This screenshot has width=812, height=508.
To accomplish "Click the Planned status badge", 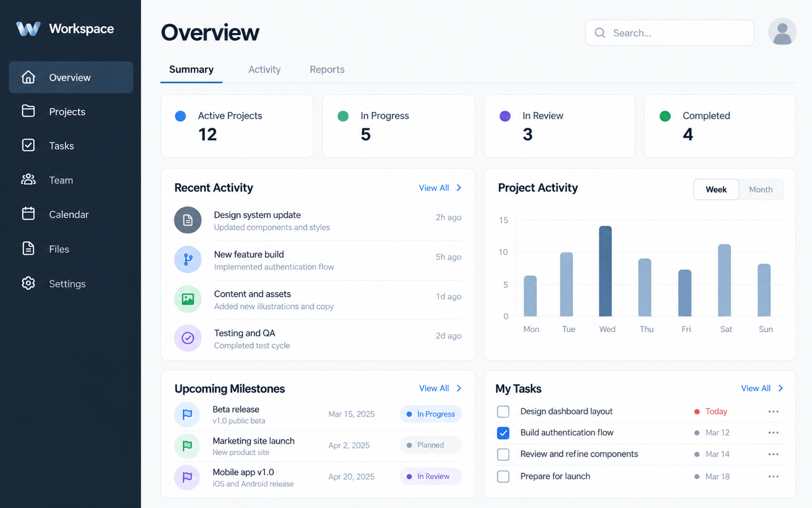I will 430,445.
